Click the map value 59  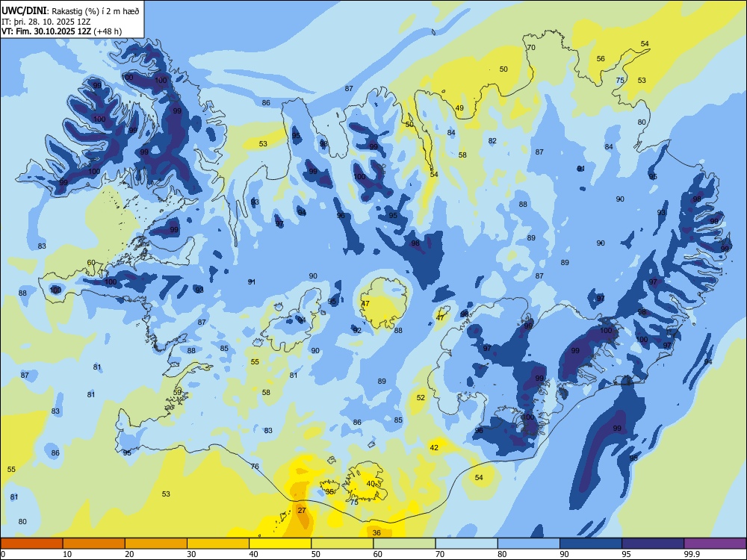point(177,392)
